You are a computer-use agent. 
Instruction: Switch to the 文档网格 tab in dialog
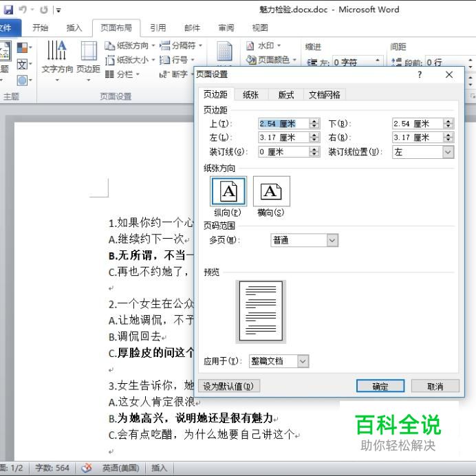[x=325, y=95]
